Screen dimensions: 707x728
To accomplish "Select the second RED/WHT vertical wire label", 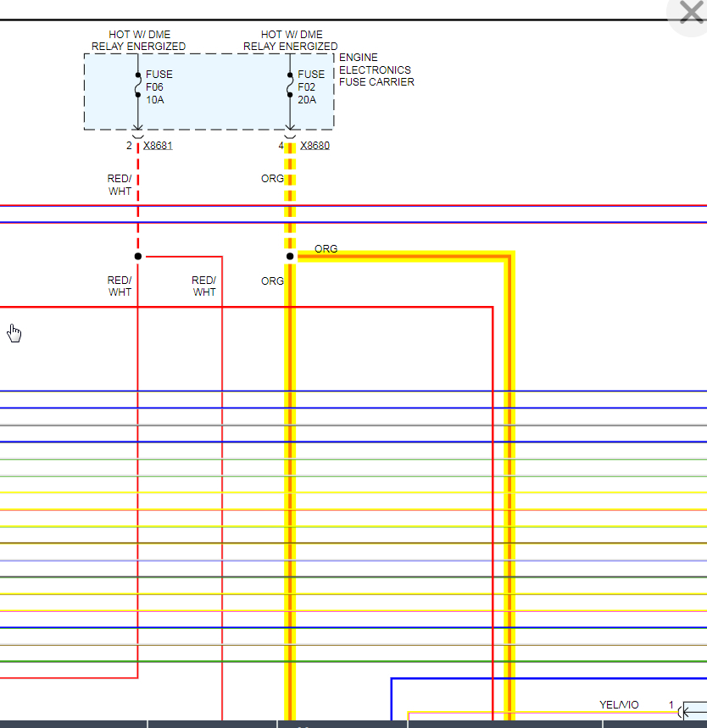I will click(x=204, y=286).
